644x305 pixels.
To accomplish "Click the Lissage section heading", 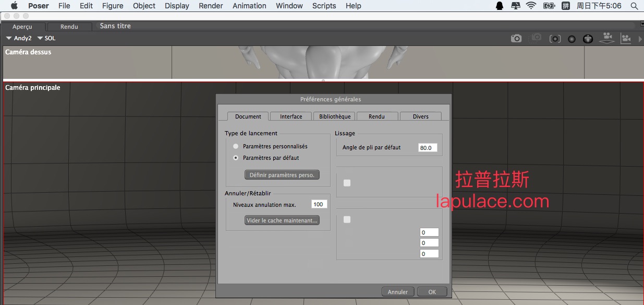I will (x=345, y=133).
